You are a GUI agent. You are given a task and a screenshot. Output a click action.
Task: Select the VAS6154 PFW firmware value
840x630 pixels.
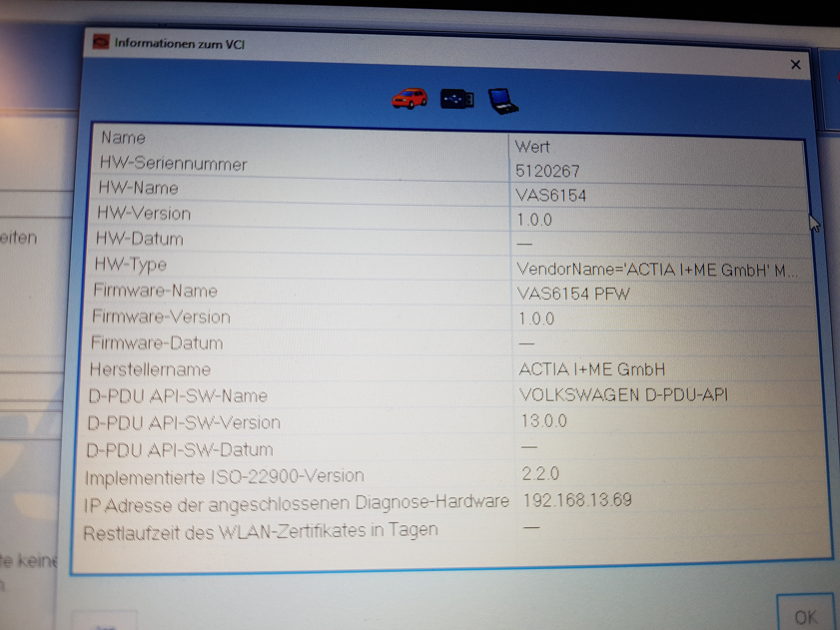[x=574, y=294]
